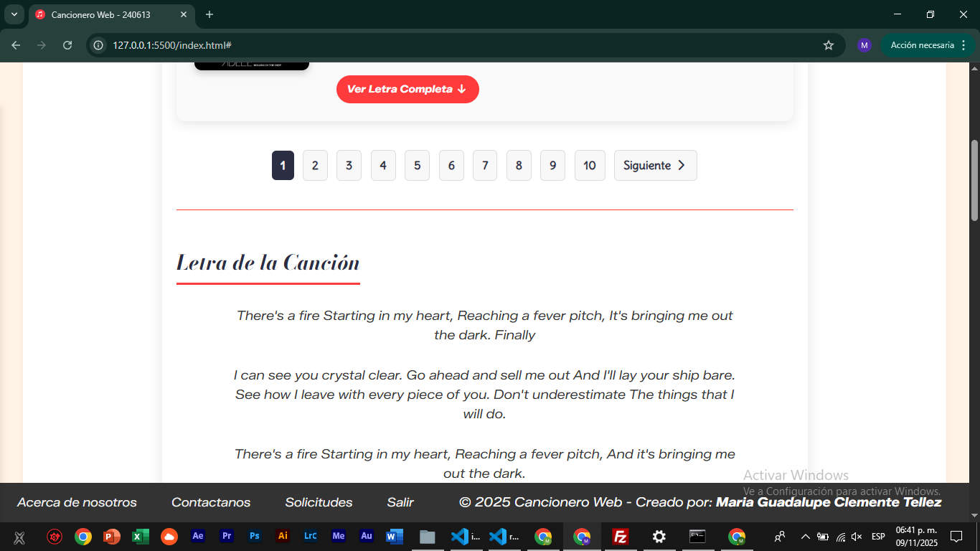
Task: Go to page 5 of pagination
Action: click(x=417, y=166)
